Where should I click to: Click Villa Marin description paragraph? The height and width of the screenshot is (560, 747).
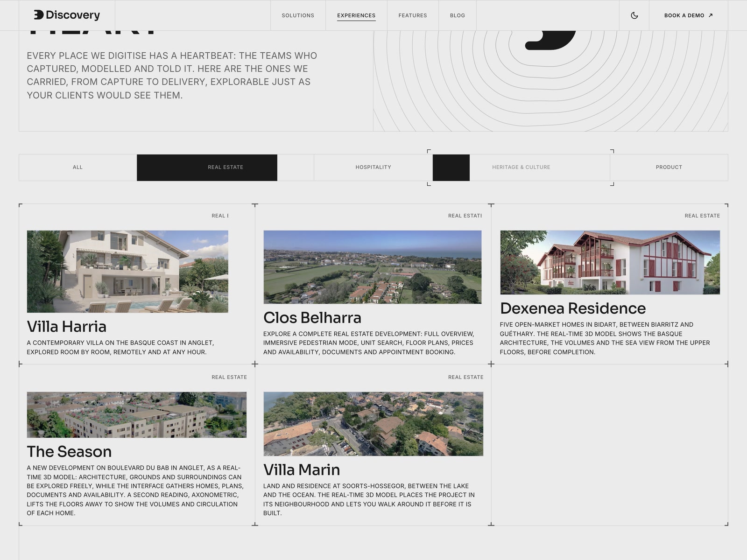pos(369,499)
